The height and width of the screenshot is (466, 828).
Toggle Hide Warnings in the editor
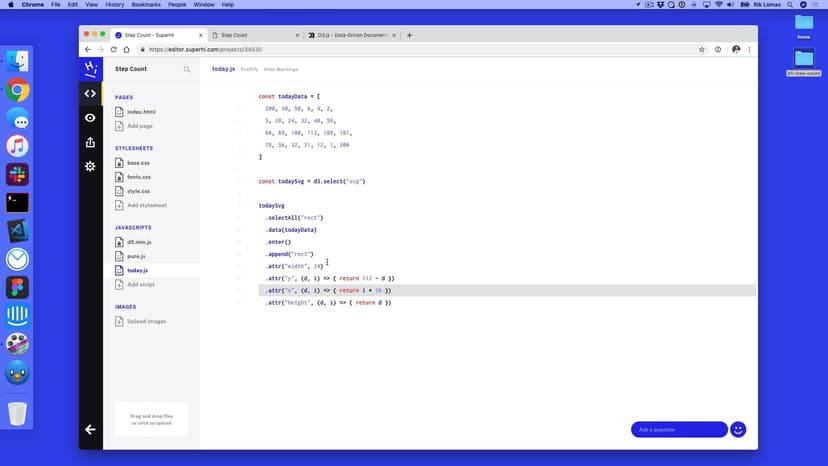[281, 69]
